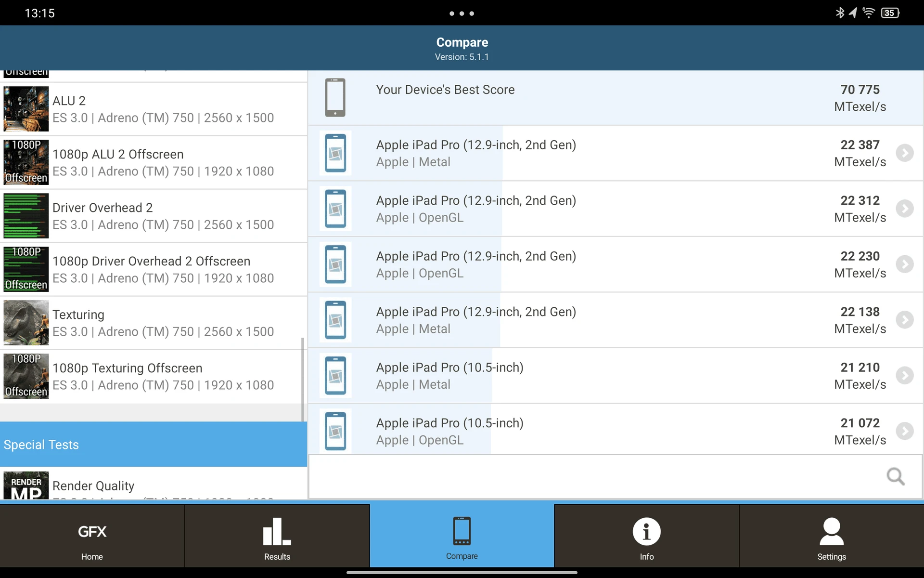
Task: Choose 1080p Driver Overhead 2 Offscreen row
Action: tap(154, 270)
